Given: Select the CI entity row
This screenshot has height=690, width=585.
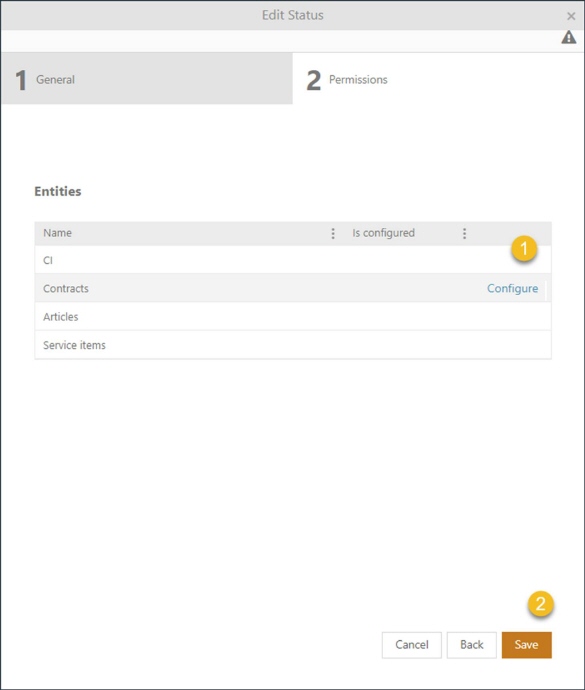Looking at the screenshot, I should pyautogui.click(x=293, y=260).
